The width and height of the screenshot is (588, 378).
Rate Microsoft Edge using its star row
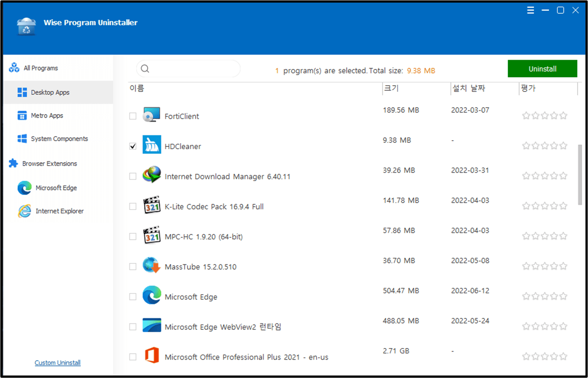tap(545, 296)
